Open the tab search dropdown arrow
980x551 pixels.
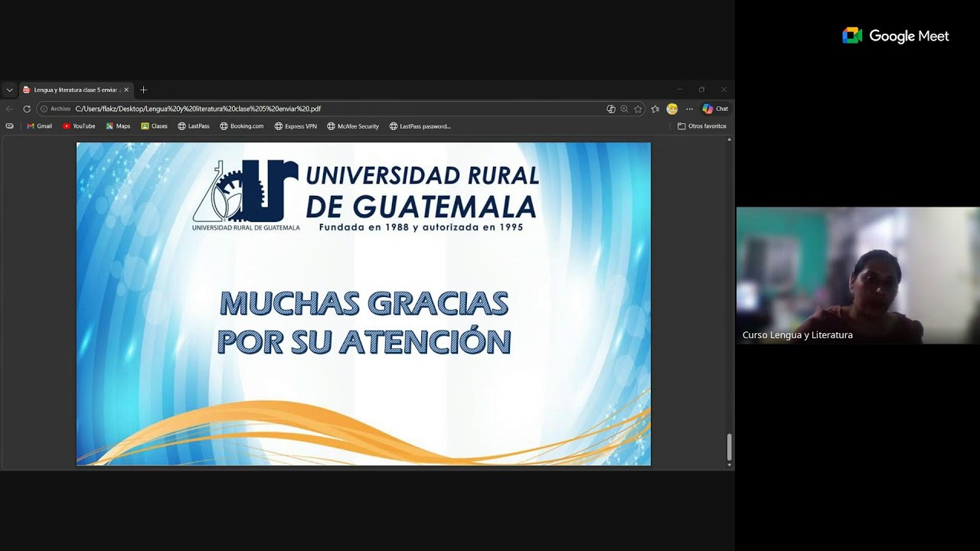(9, 90)
